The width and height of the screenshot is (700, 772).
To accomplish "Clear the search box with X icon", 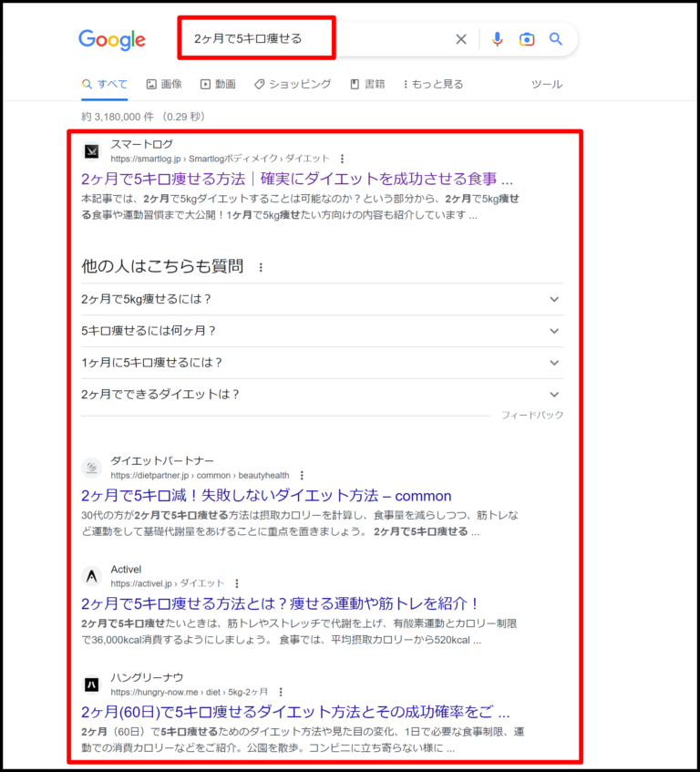I will [x=461, y=39].
